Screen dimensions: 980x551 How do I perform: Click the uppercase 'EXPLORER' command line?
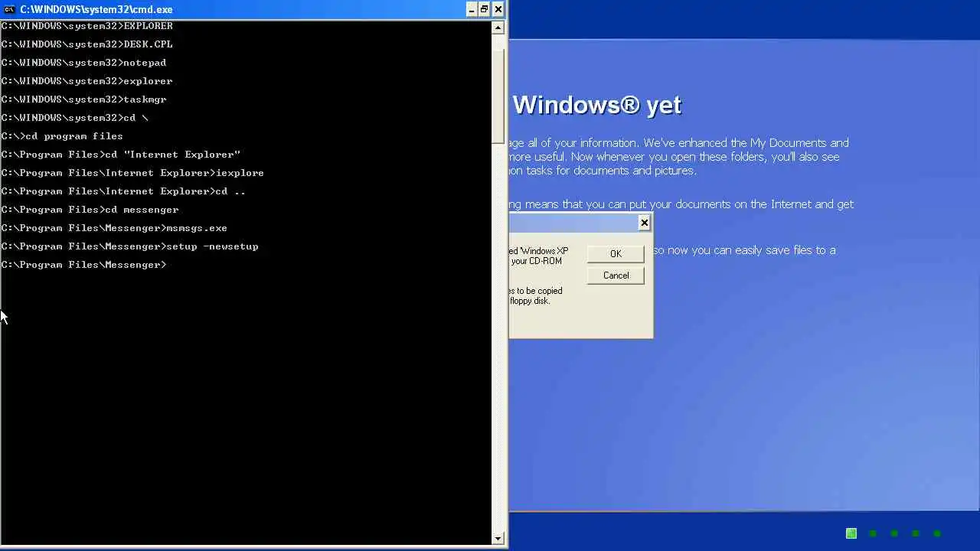click(87, 26)
